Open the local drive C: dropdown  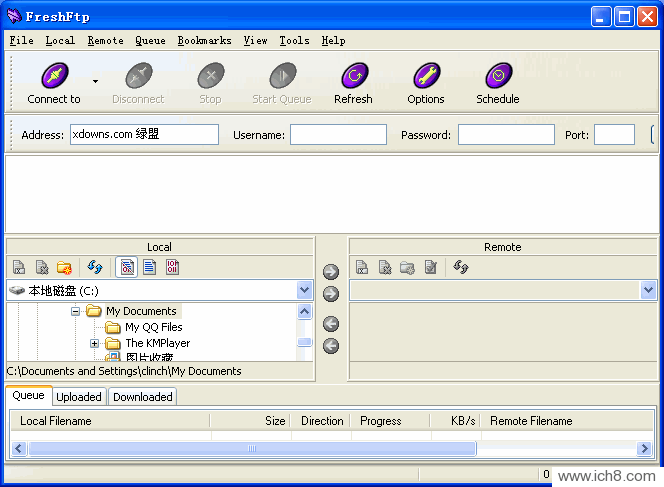[x=304, y=291]
